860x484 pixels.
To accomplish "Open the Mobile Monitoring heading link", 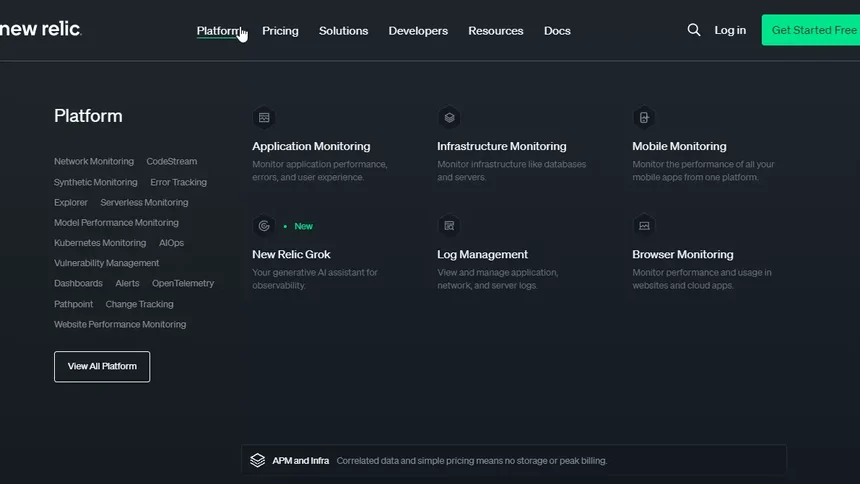I will (x=679, y=146).
